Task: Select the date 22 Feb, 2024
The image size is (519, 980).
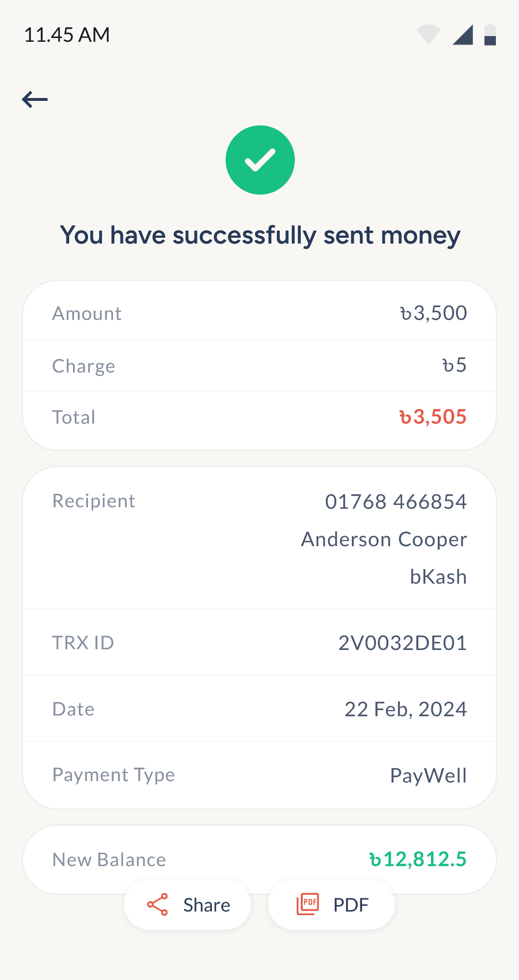Action: tap(406, 710)
